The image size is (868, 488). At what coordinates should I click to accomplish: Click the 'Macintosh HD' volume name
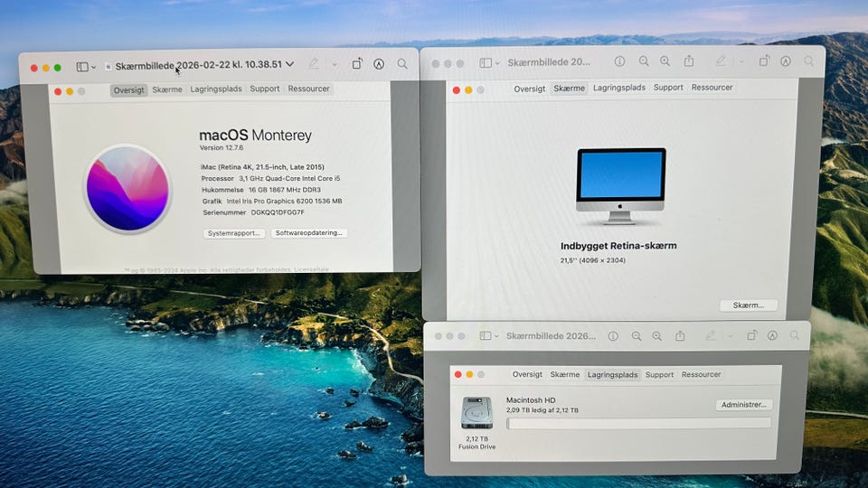531,400
